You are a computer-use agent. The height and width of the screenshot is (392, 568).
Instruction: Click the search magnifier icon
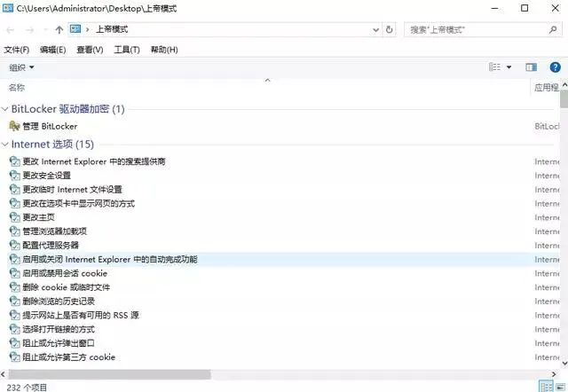tap(553, 29)
